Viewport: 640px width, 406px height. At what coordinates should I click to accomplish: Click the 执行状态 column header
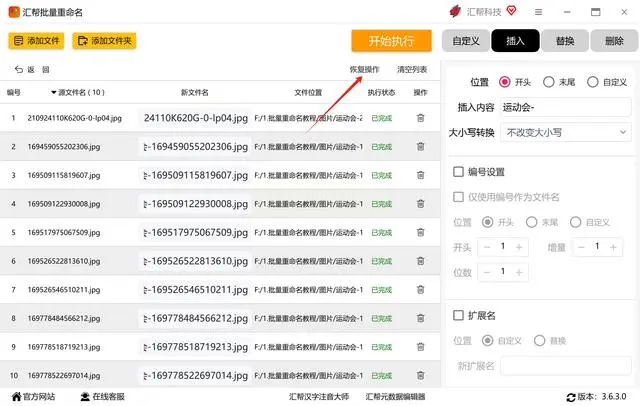(381, 93)
